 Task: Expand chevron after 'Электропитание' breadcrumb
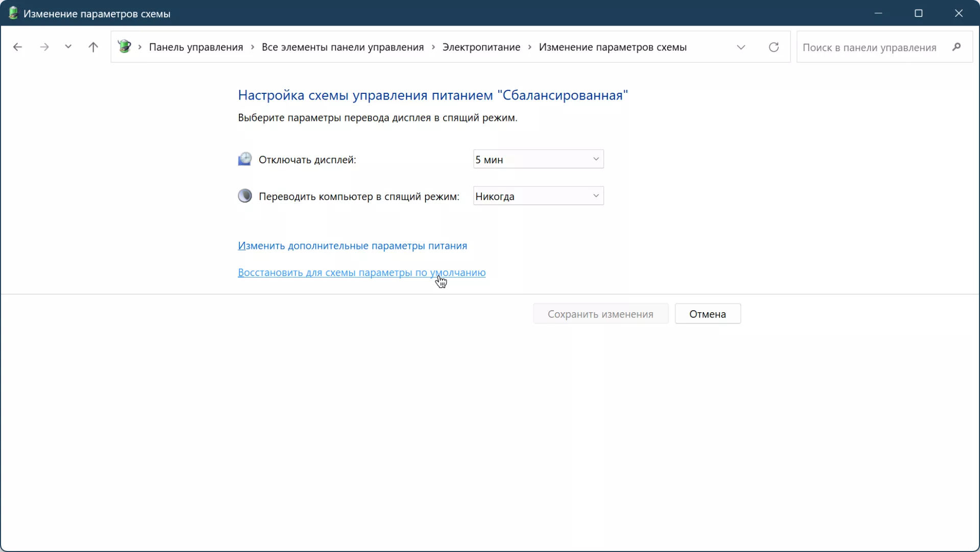coord(529,47)
